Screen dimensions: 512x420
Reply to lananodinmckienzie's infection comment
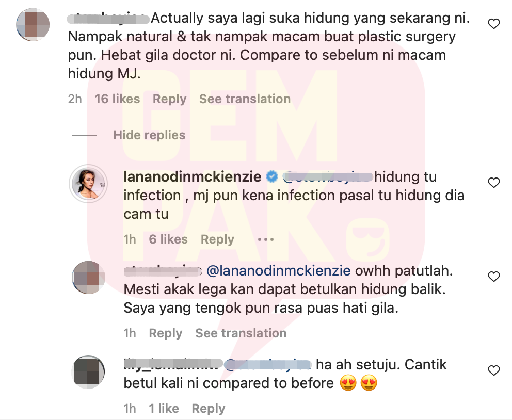click(217, 239)
